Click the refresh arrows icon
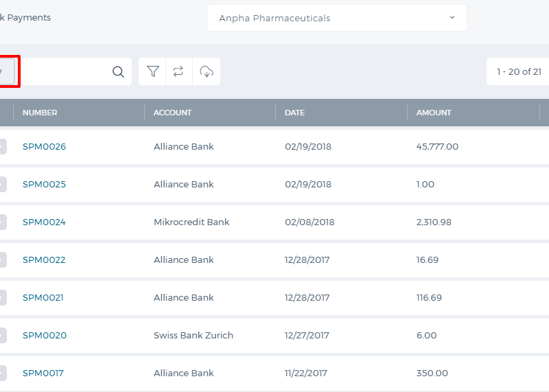 point(178,71)
